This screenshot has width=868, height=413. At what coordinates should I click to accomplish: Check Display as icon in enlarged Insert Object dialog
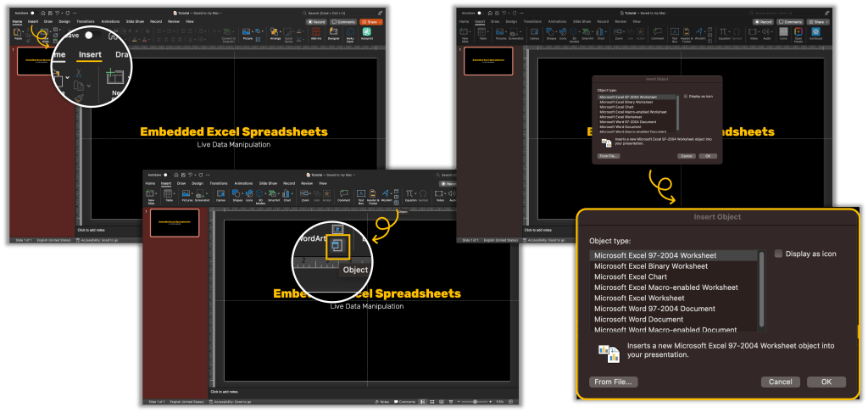click(x=778, y=254)
